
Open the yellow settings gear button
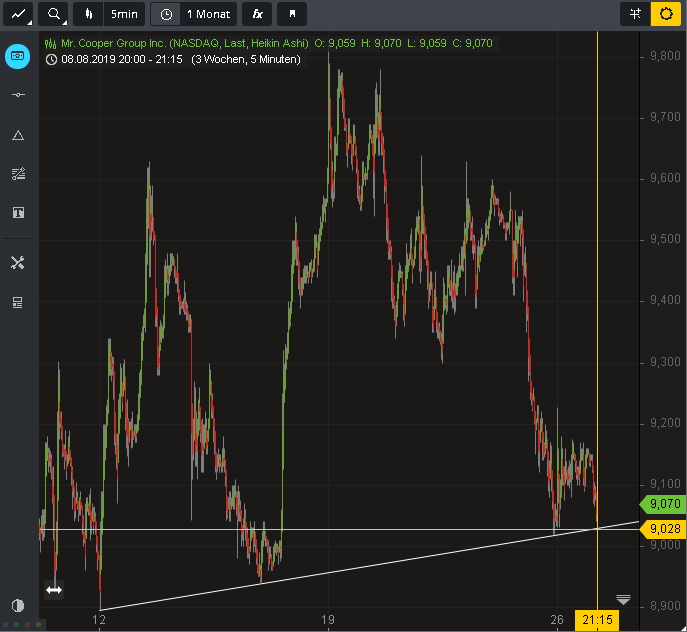click(666, 14)
